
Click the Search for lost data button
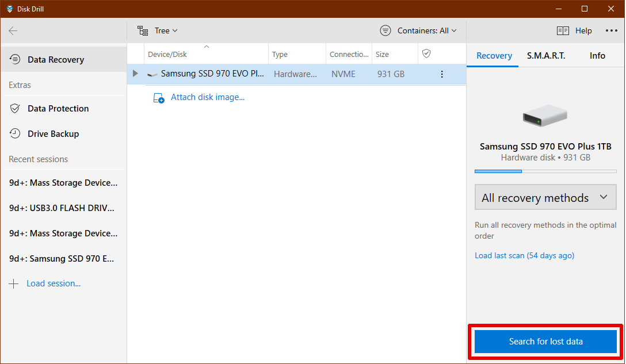pos(544,341)
